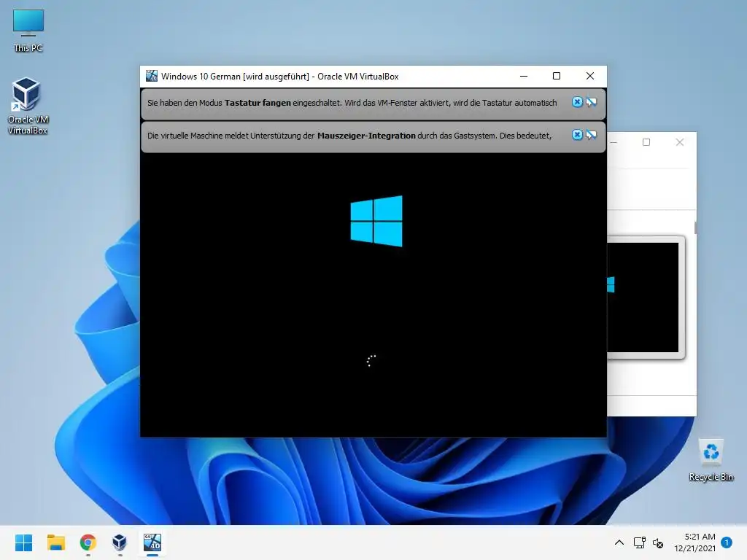Image resolution: width=747 pixels, height=560 pixels.
Task: Click don't-show-again icon on Tastatur fangen message
Action: (x=591, y=102)
